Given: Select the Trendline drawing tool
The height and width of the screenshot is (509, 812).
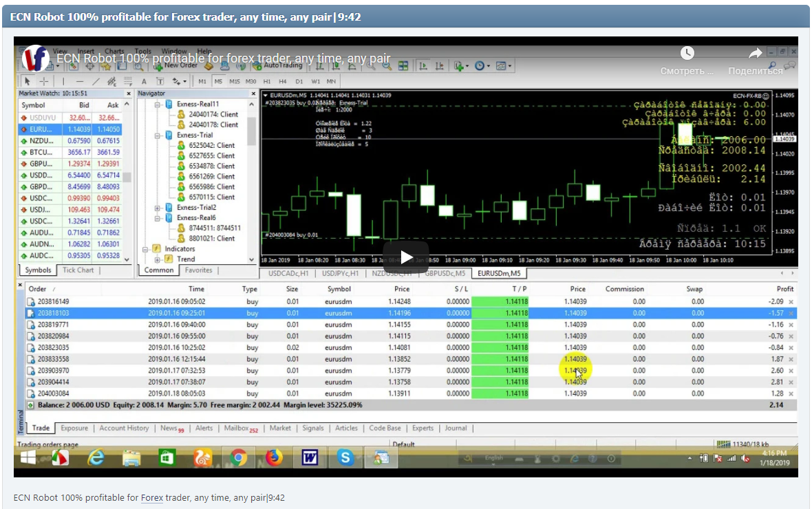Looking at the screenshot, I should pyautogui.click(x=94, y=81).
